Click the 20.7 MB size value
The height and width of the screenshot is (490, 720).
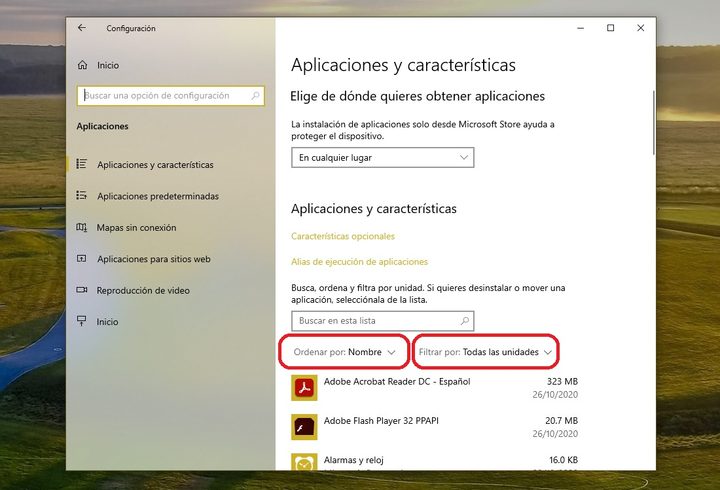tap(561, 420)
